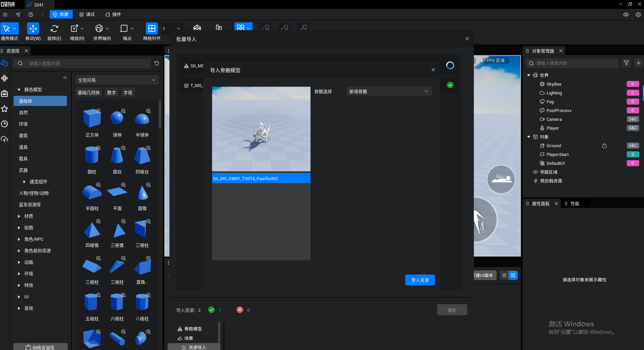Open the history clock sidebar icon
This screenshot has height=350, width=644.
(4, 124)
